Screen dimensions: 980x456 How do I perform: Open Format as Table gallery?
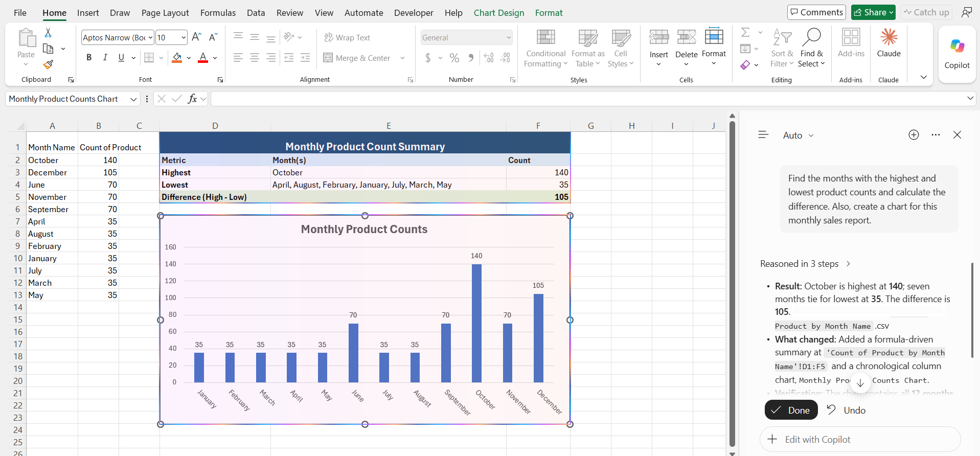pyautogui.click(x=588, y=49)
